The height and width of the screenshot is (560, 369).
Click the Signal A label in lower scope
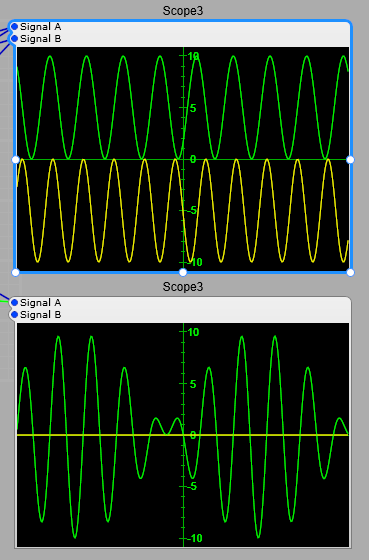point(40,303)
